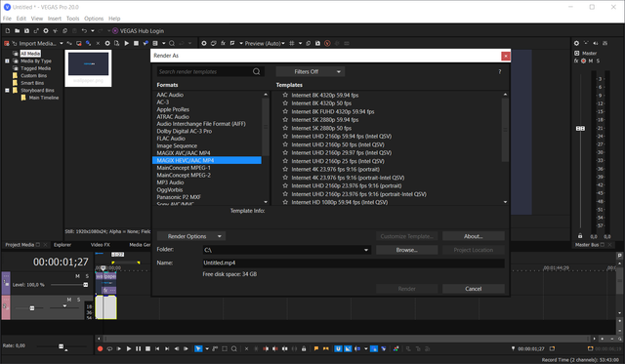
Task: Adjust the playback Rate slider handle
Action: [61, 346]
